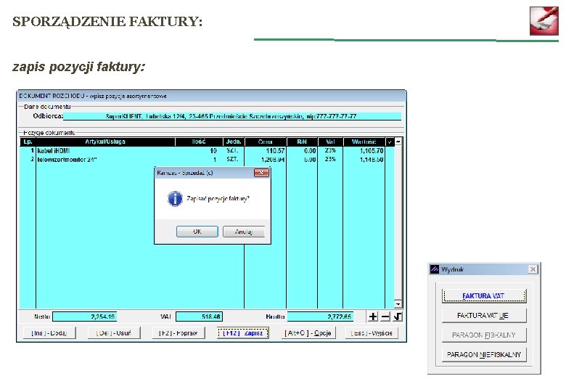Open [Alt+O] - Opcje button

(308, 332)
